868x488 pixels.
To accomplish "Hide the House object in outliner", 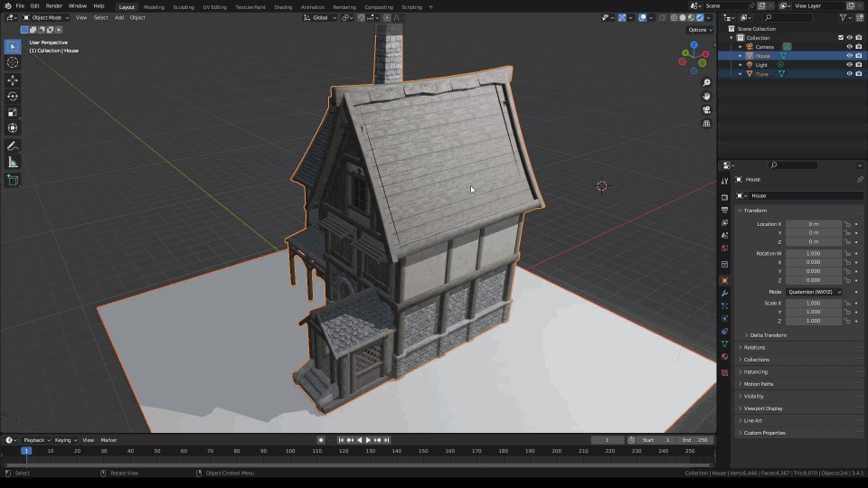I will tap(849, 56).
